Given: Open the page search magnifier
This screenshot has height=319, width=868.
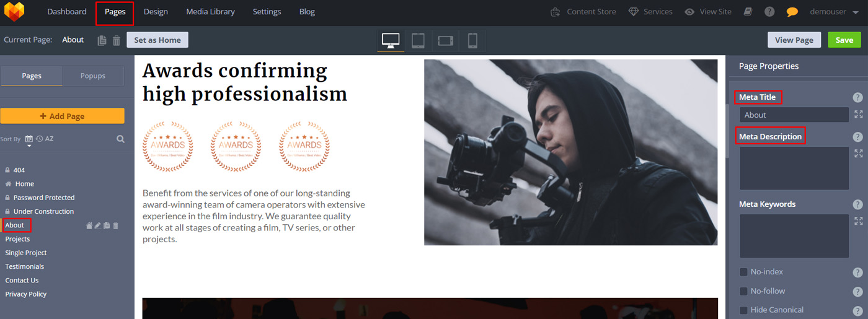Looking at the screenshot, I should coord(120,139).
